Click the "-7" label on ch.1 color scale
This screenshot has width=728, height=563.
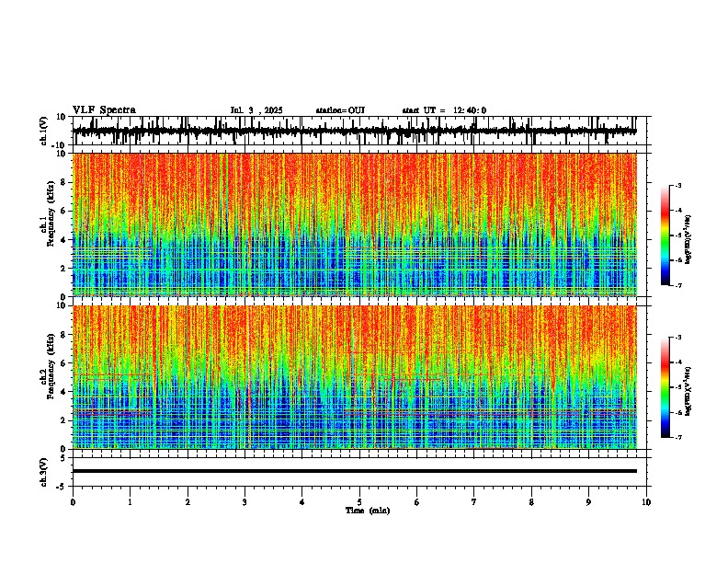(x=677, y=285)
